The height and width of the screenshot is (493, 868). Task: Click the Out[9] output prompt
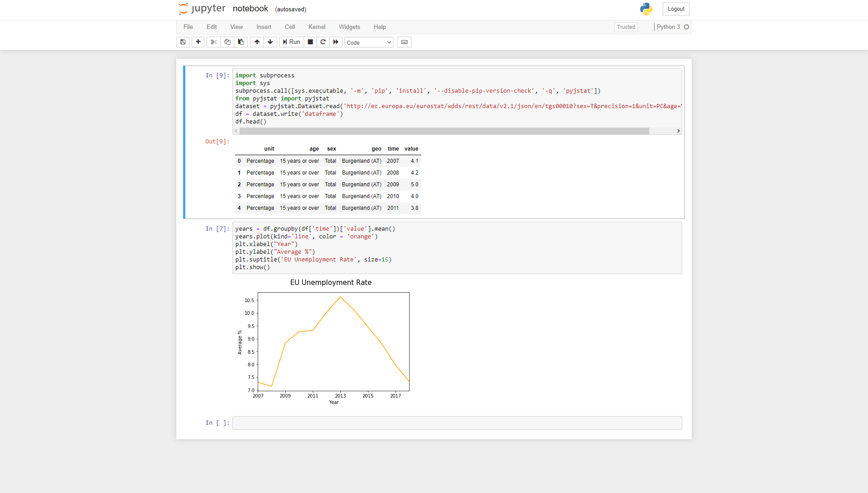(217, 142)
